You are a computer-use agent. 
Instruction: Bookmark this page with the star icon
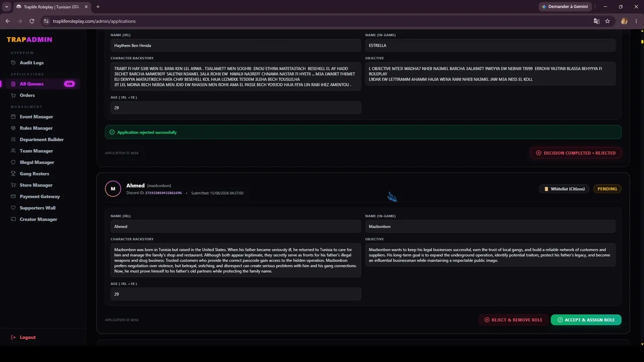tap(607, 21)
